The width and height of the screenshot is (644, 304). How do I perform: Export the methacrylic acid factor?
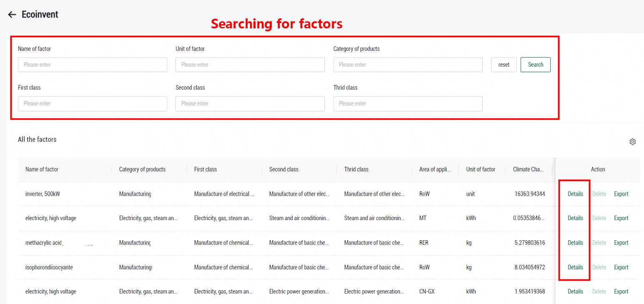click(x=621, y=243)
